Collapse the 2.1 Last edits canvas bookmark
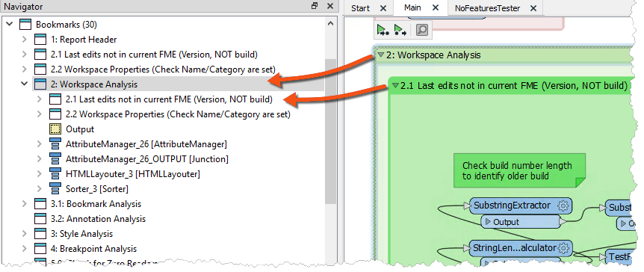The image size is (644, 272). click(x=396, y=86)
